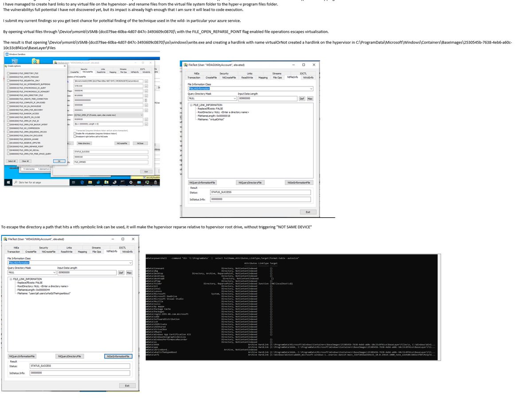
Task: Enable FILE_OPEN_FOR_BACKUP_INTENT
Action: 8,125
